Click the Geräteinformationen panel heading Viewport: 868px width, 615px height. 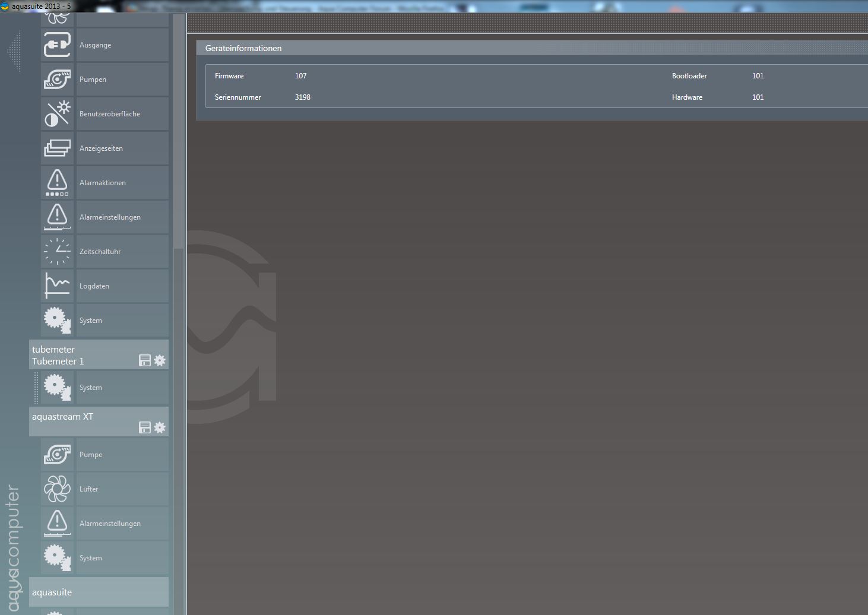(x=243, y=48)
